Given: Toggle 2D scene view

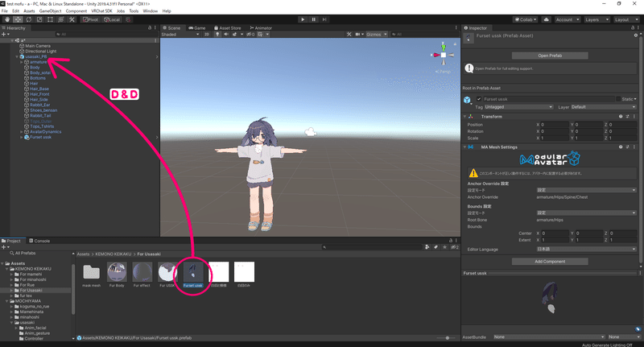Looking at the screenshot, I should click(207, 34).
